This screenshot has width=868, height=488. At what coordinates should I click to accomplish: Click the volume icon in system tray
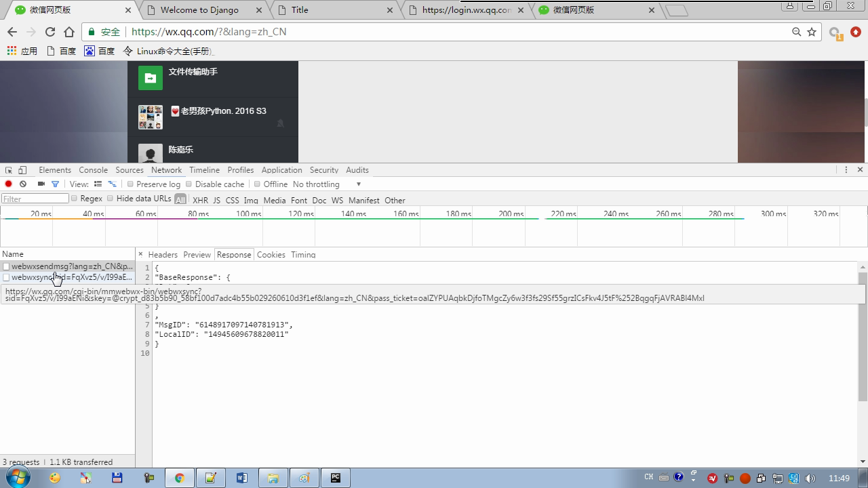coord(810,478)
